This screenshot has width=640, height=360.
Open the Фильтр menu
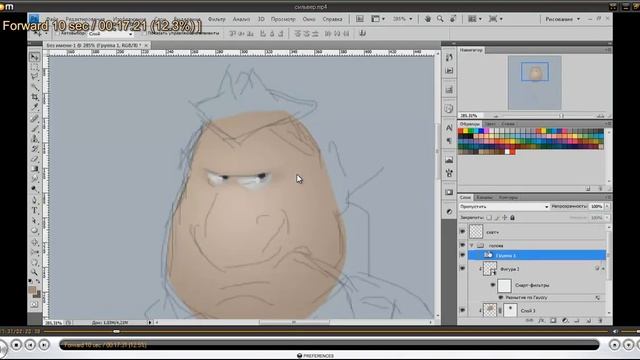click(x=217, y=19)
